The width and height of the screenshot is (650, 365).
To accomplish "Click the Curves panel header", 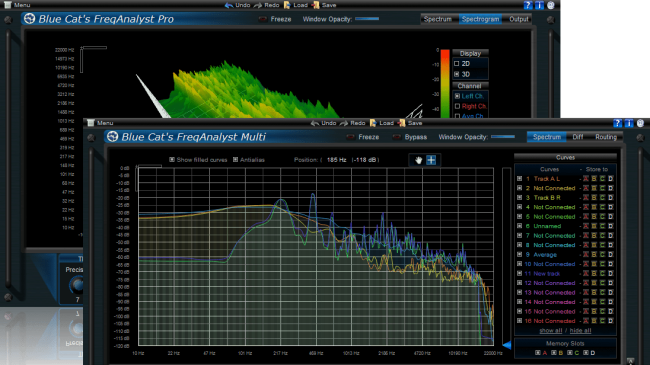I will pyautogui.click(x=565, y=158).
